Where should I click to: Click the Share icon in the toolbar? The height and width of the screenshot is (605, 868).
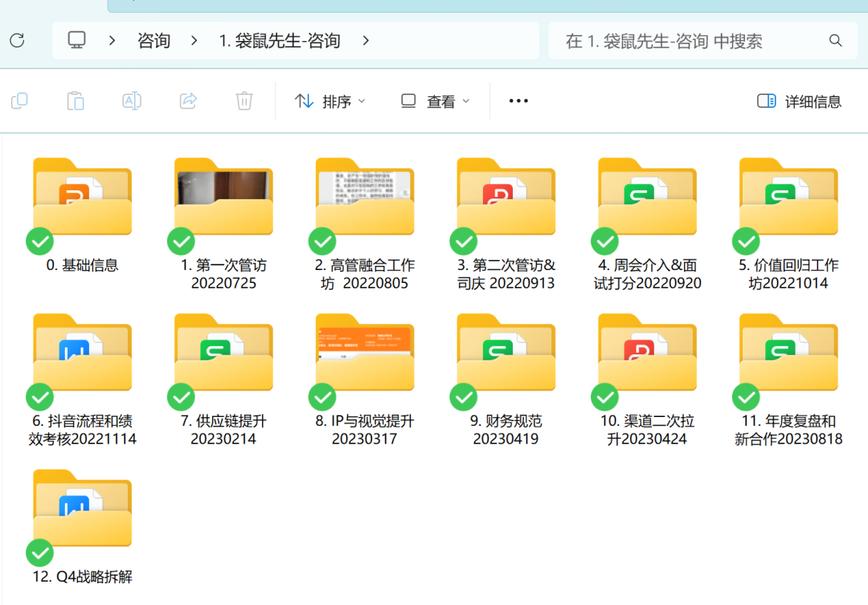[x=187, y=100]
